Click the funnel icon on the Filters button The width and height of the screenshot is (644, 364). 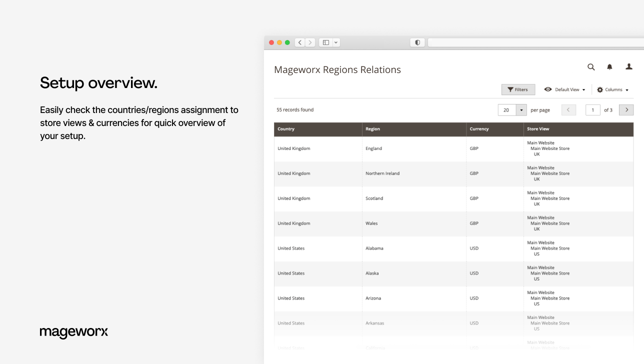tap(511, 89)
